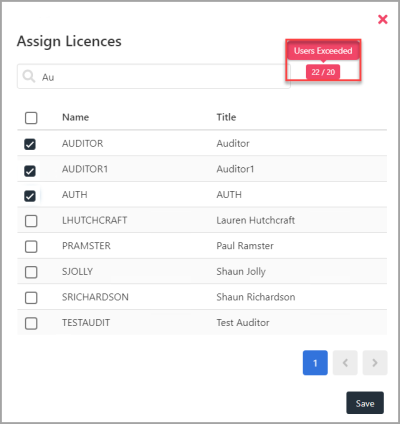This screenshot has height=424, width=400.
Task: Tick the PRAMSTER checkbox
Action: (31, 246)
